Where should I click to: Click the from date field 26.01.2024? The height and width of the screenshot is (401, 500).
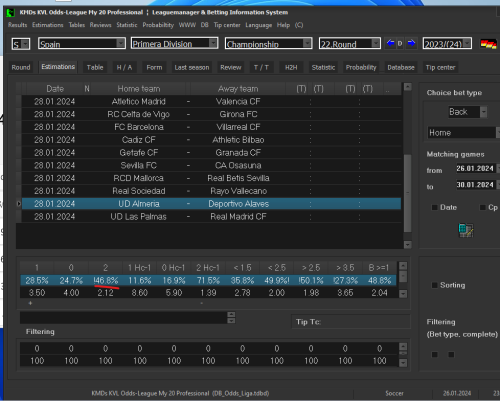tap(475, 168)
